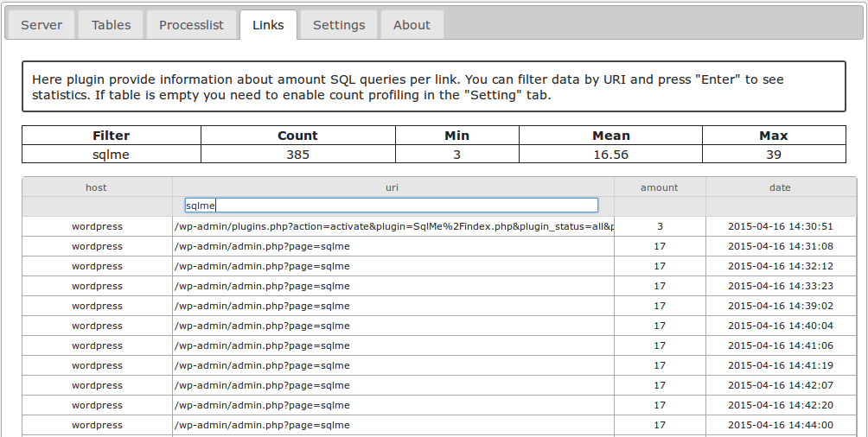Click the Mean value 16.56
Image resolution: width=868 pixels, height=437 pixels.
coord(610,155)
